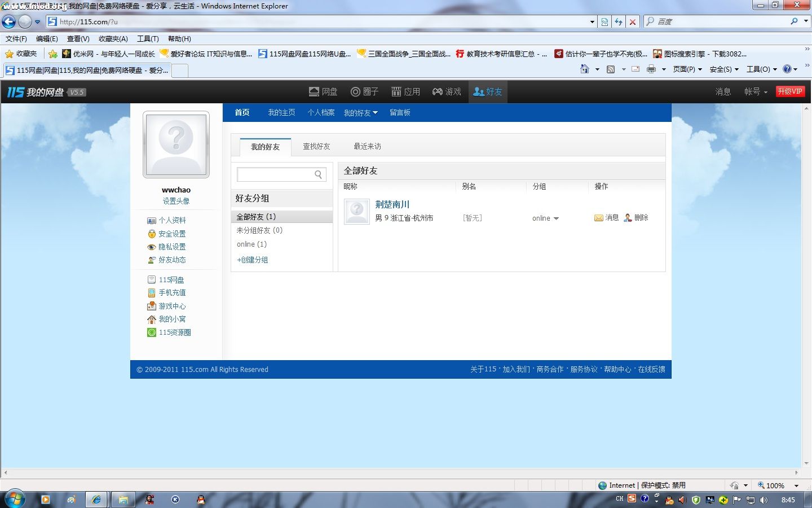Select the 未分组好友 (0) group

(x=259, y=230)
